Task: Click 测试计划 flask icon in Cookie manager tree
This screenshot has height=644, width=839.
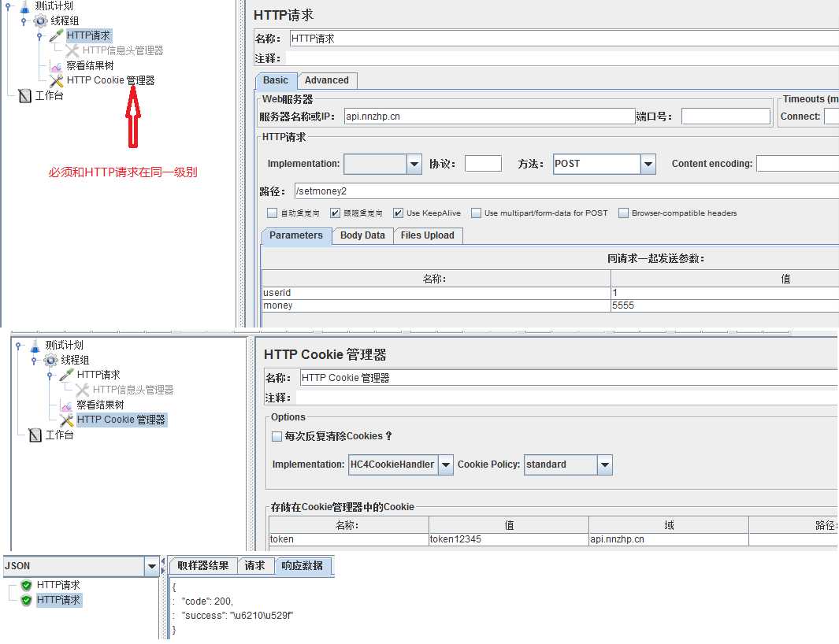Action: (35, 346)
